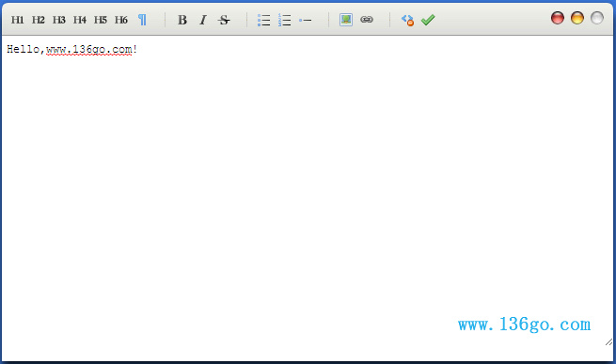Image resolution: width=616 pixels, height=364 pixels.
Task: Apply the H2 heading style
Action: [39, 20]
